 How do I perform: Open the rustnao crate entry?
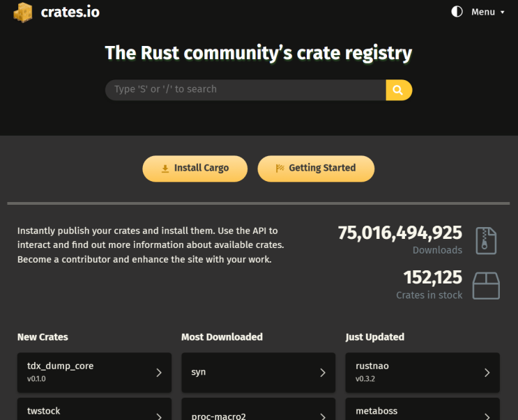coord(411,373)
